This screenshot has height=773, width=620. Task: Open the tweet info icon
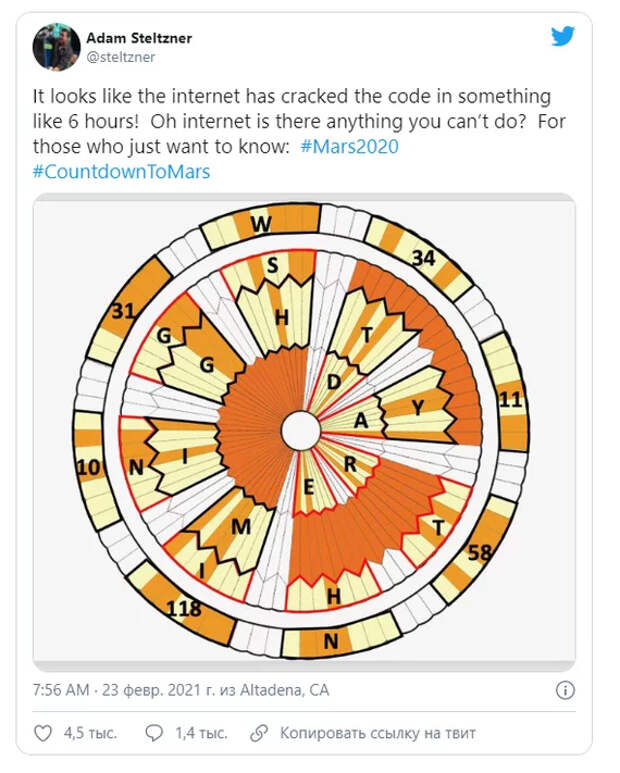click(565, 690)
